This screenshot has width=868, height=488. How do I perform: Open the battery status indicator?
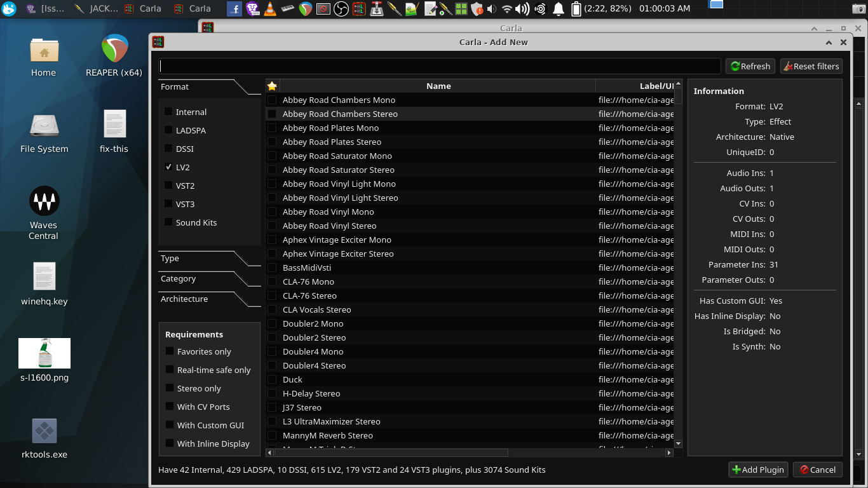tap(576, 9)
